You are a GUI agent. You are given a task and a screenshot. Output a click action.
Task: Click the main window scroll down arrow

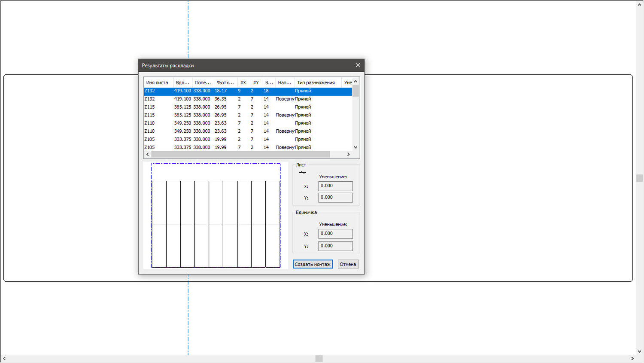(x=640, y=351)
